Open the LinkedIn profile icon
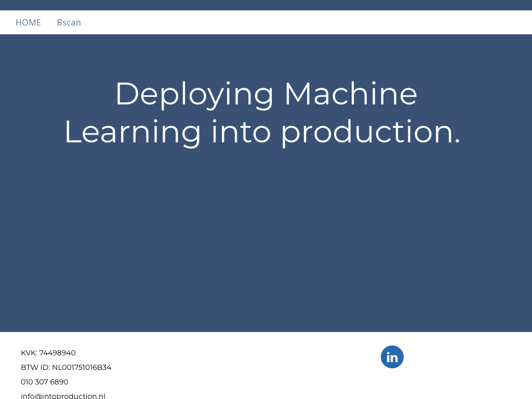The width and height of the screenshot is (532, 399). 392,357
